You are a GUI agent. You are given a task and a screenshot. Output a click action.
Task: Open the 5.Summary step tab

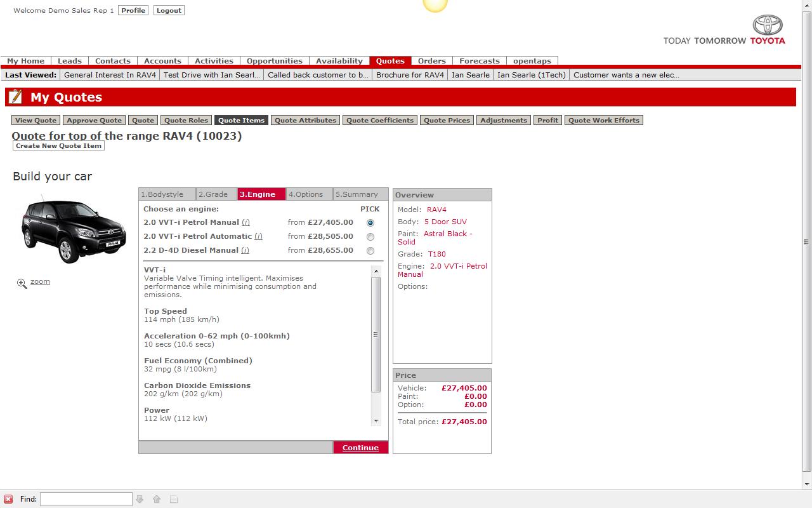click(x=360, y=194)
